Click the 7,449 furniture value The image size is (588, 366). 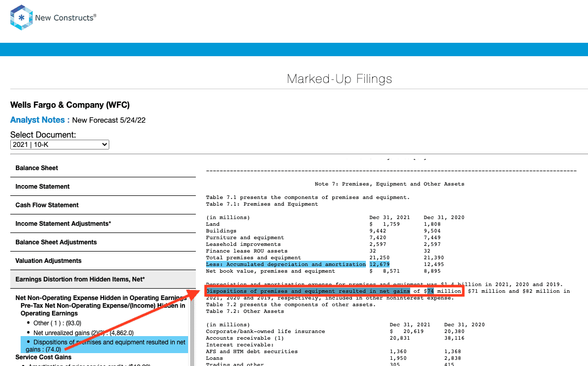point(432,238)
